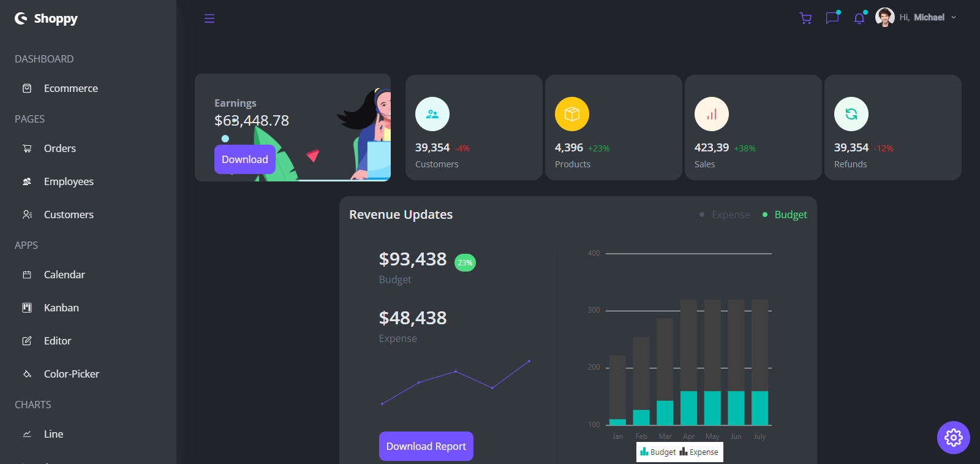The image size is (980, 464).
Task: Click the Customers stat card icon
Action: click(432, 114)
